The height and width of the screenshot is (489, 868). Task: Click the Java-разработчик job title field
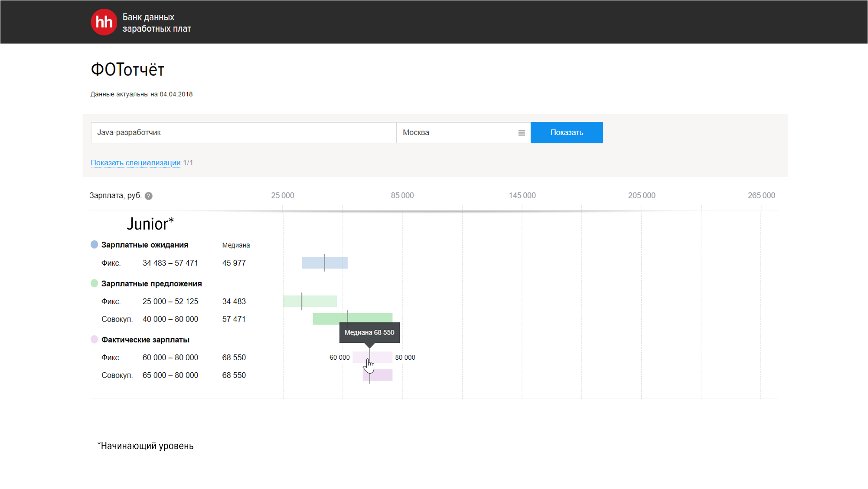[x=243, y=133]
